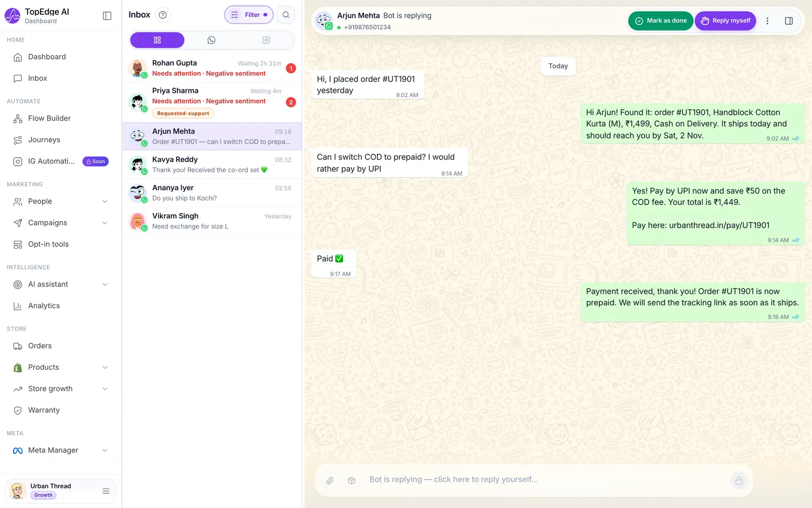The height and width of the screenshot is (508, 812).
Task: Open IG Automation sidebar item
Action: click(x=61, y=162)
